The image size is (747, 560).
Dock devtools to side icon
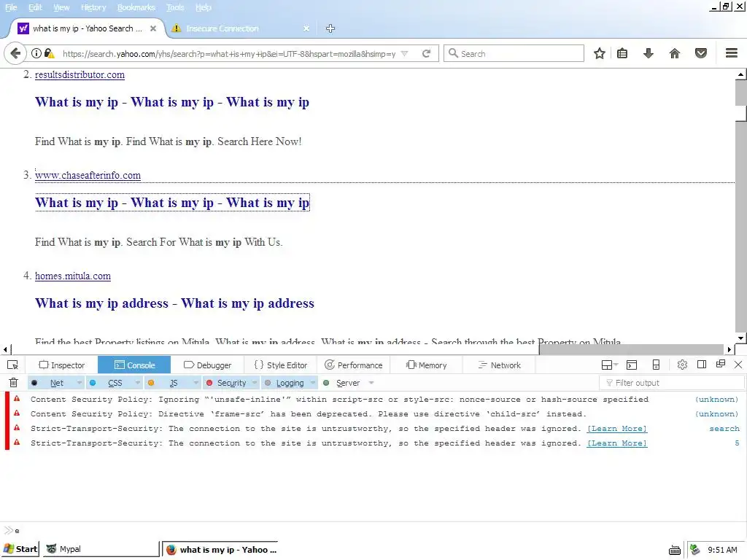click(x=702, y=365)
